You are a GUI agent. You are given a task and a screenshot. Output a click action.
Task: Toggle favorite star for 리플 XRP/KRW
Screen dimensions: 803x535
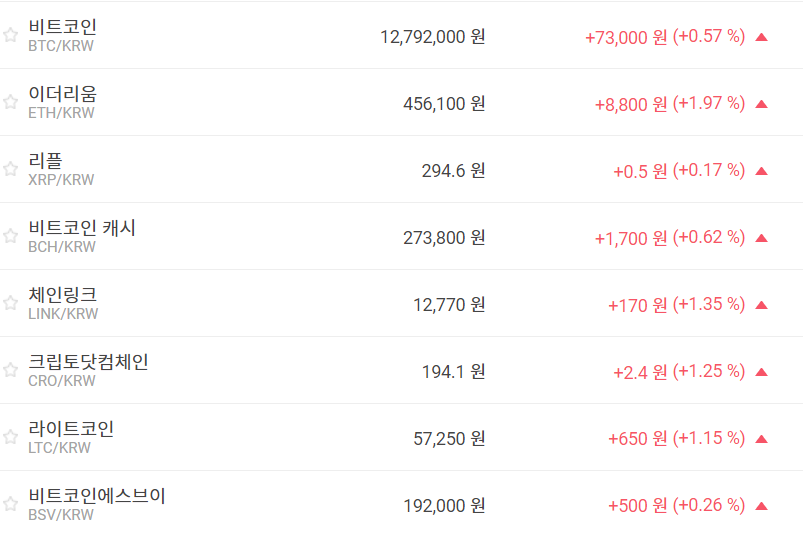click(x=10, y=169)
